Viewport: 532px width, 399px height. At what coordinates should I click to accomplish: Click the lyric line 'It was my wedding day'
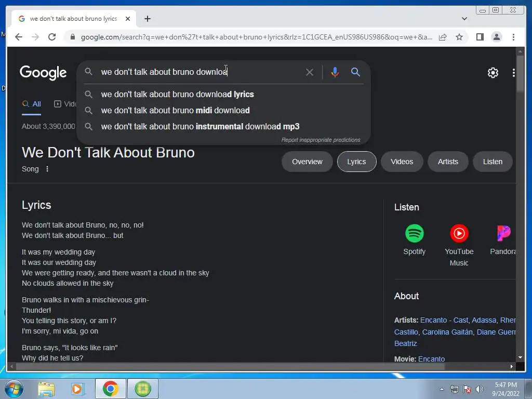(58, 252)
